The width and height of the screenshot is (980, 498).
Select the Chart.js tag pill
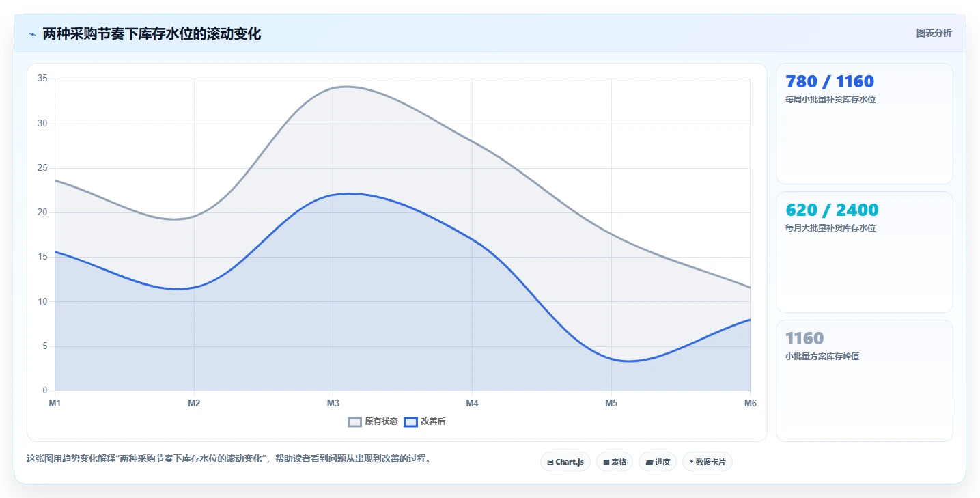pos(565,462)
